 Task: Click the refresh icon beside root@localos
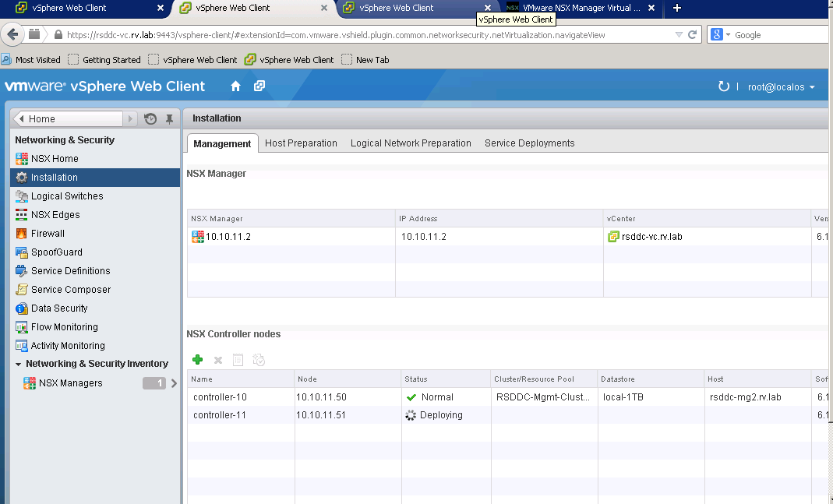tap(724, 86)
